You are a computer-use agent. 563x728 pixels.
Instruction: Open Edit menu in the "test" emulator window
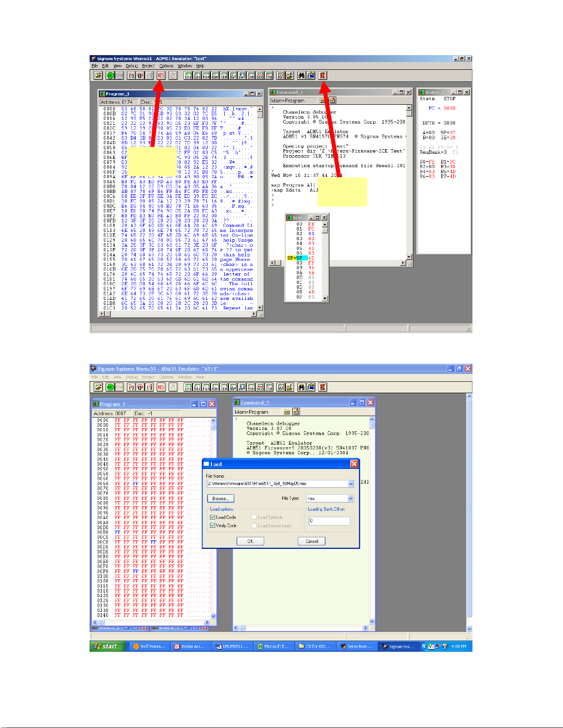[x=105, y=66]
